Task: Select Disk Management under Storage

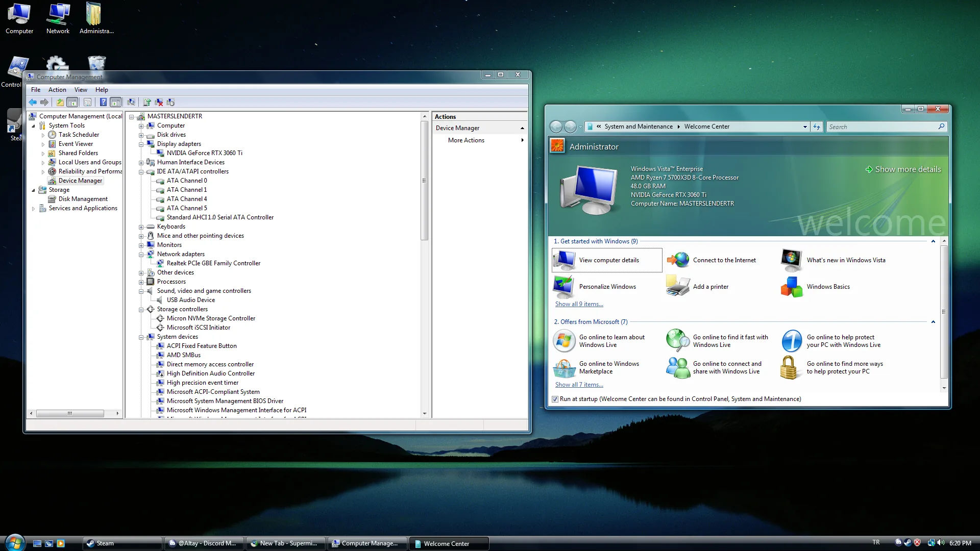Action: click(83, 199)
